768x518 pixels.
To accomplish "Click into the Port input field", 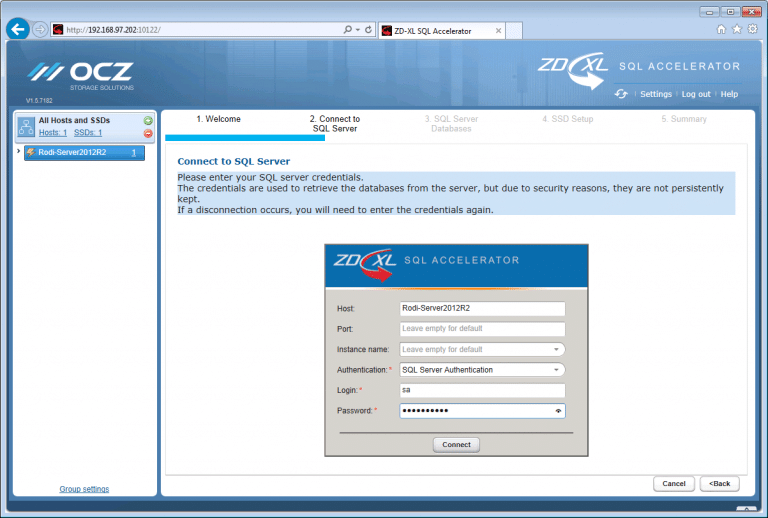I will (x=482, y=329).
